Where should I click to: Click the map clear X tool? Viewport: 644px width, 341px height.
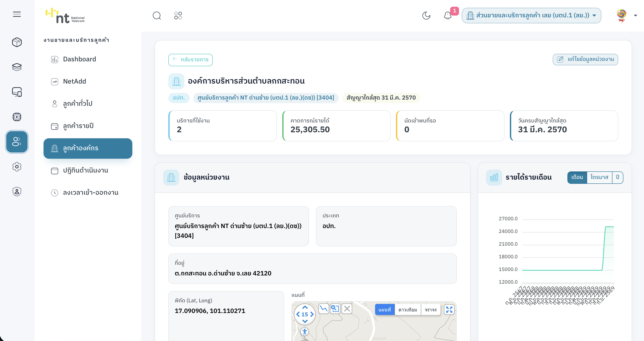click(x=347, y=309)
